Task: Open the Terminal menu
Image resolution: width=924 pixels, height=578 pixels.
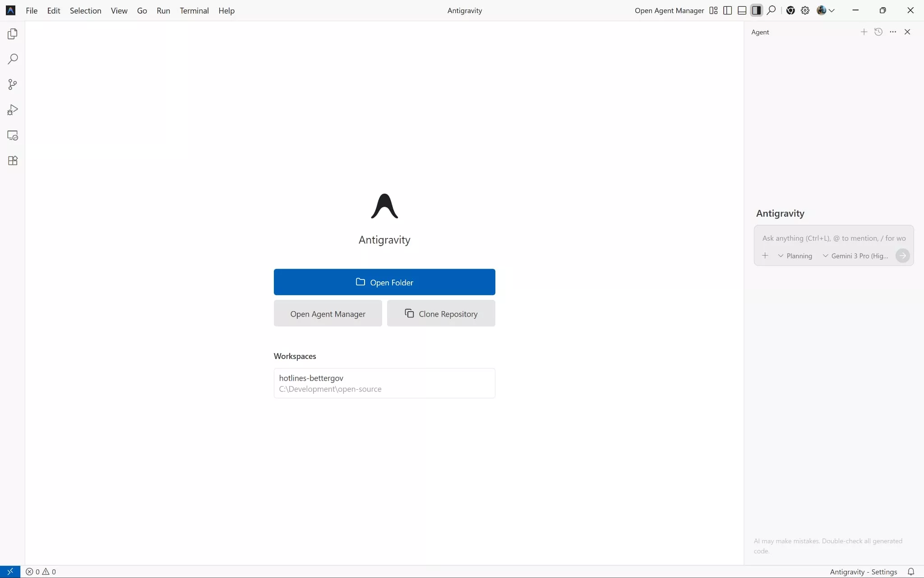Action: [x=194, y=10]
